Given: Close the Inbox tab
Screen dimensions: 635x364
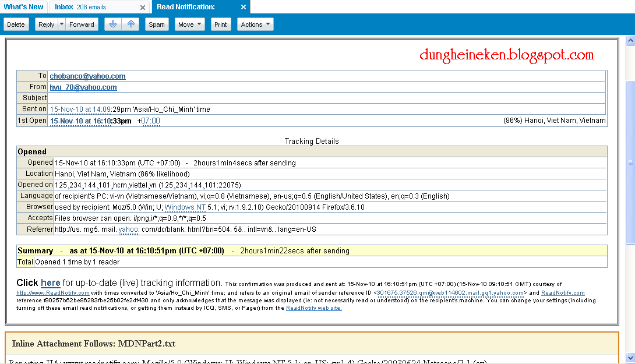Looking at the screenshot, I should tap(143, 8).
